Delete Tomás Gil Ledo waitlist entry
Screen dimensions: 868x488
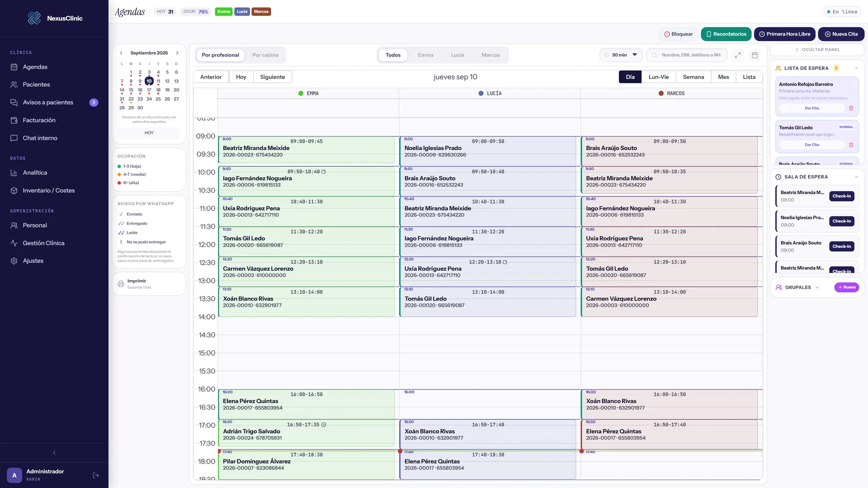[851, 145]
